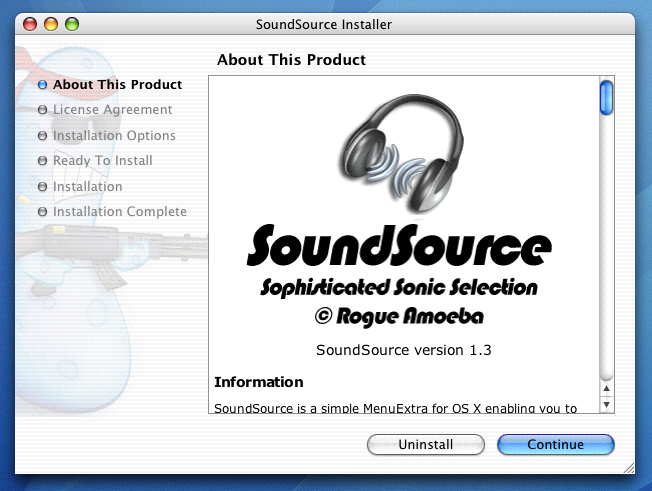Click the window resize grip corner
Image resolution: width=652 pixels, height=491 pixels.
coord(629,468)
